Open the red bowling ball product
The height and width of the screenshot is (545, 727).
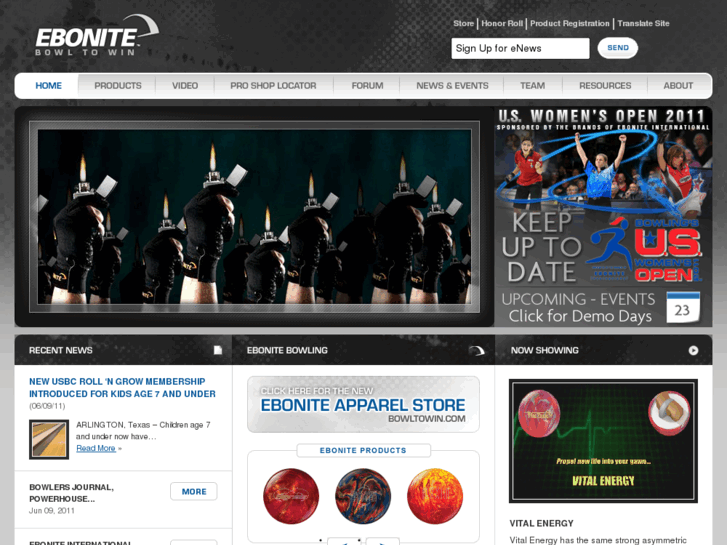pos(291,496)
